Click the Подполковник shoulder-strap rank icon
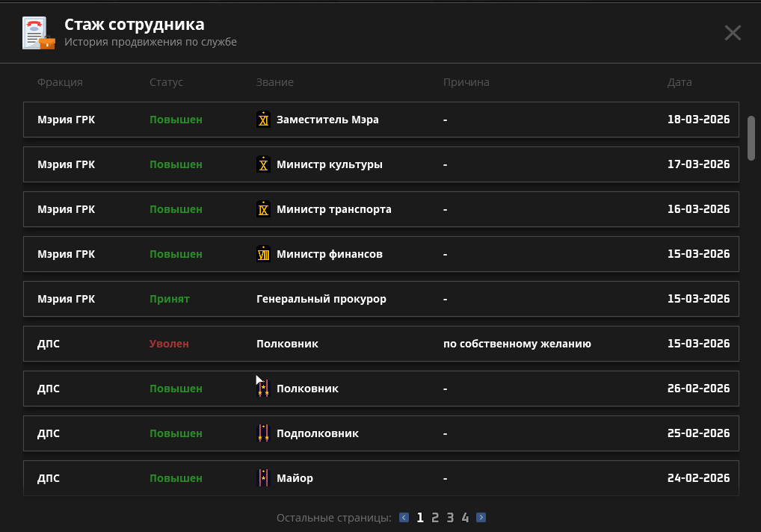The width and height of the screenshot is (761, 532). pyautogui.click(x=263, y=433)
